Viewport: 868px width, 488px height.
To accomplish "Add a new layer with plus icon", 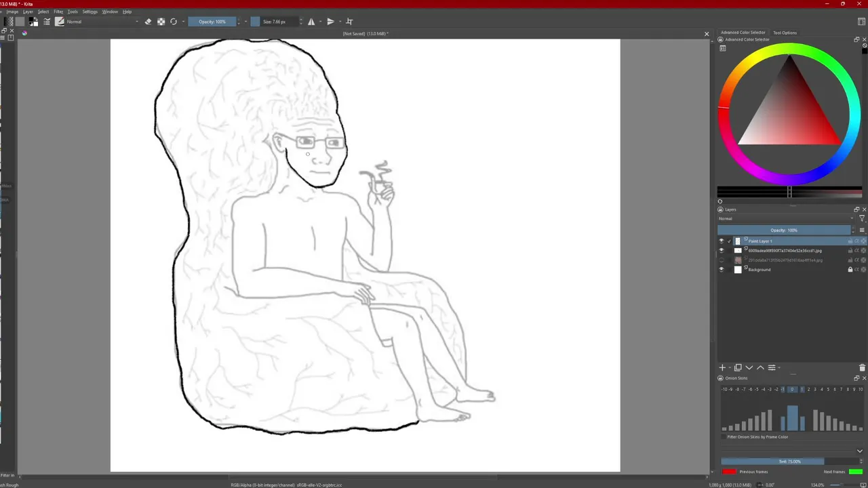I will tap(722, 367).
